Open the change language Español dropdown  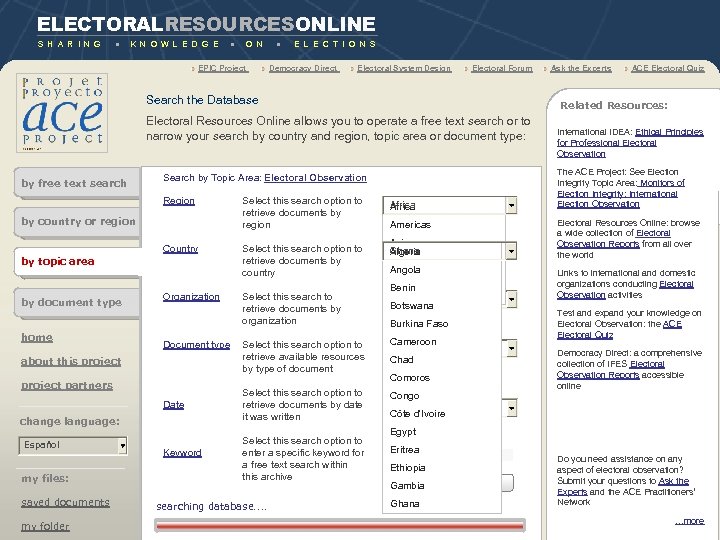pos(73,445)
